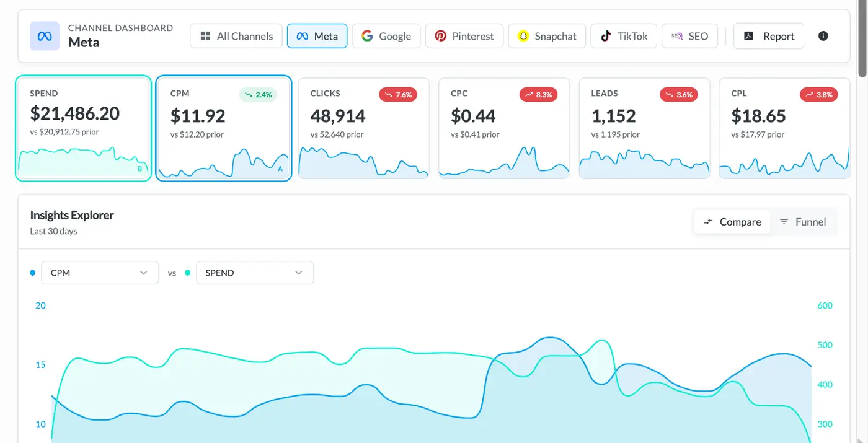
Task: Select the CLICKS metric card
Action: click(364, 128)
